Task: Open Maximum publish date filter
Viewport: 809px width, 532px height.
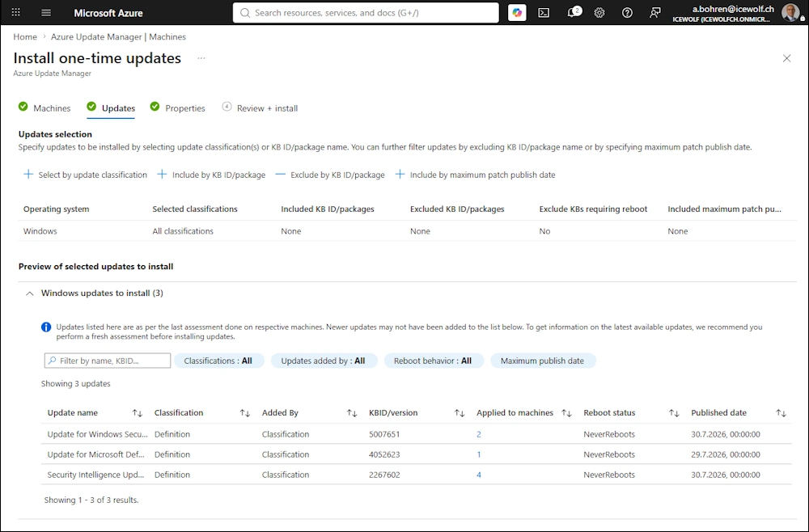Action: 543,361
